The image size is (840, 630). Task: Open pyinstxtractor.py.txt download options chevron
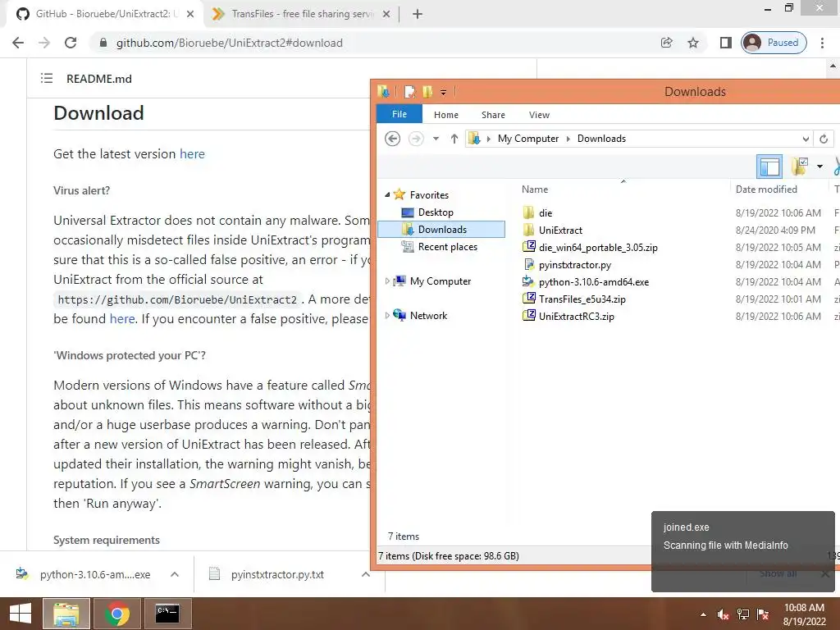(366, 574)
